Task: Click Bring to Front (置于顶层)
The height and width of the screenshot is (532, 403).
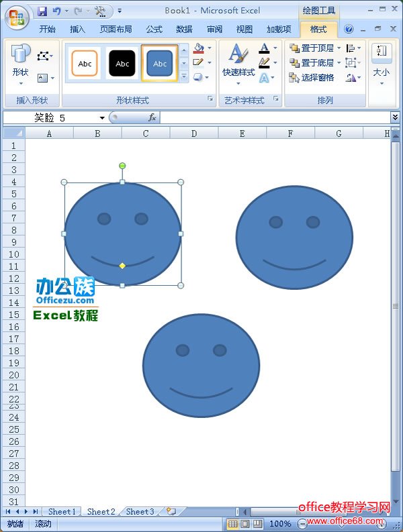Action: tap(311, 48)
